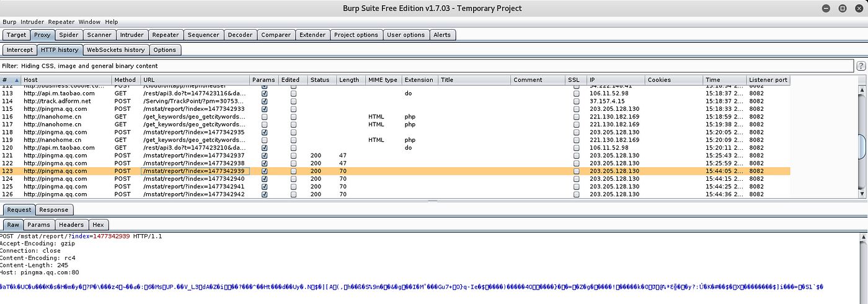The height and width of the screenshot is (304, 868).
Task: Go to the Comparer tab
Action: (x=276, y=35)
